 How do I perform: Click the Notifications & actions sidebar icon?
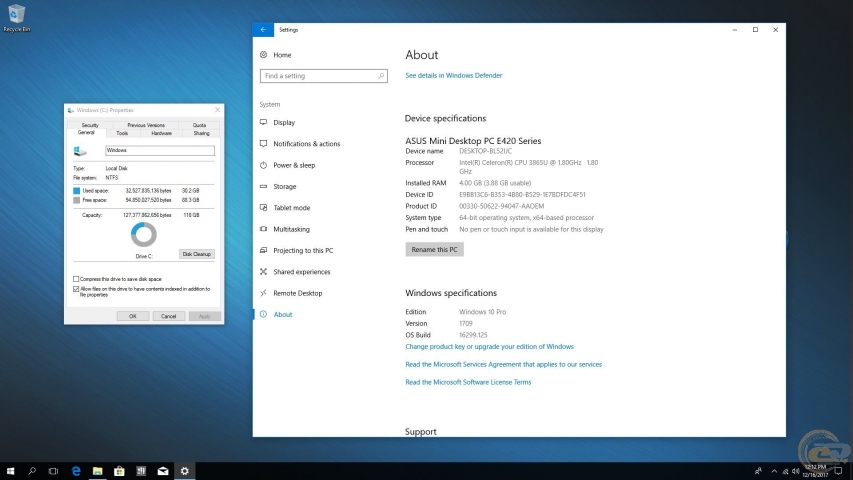coord(264,144)
